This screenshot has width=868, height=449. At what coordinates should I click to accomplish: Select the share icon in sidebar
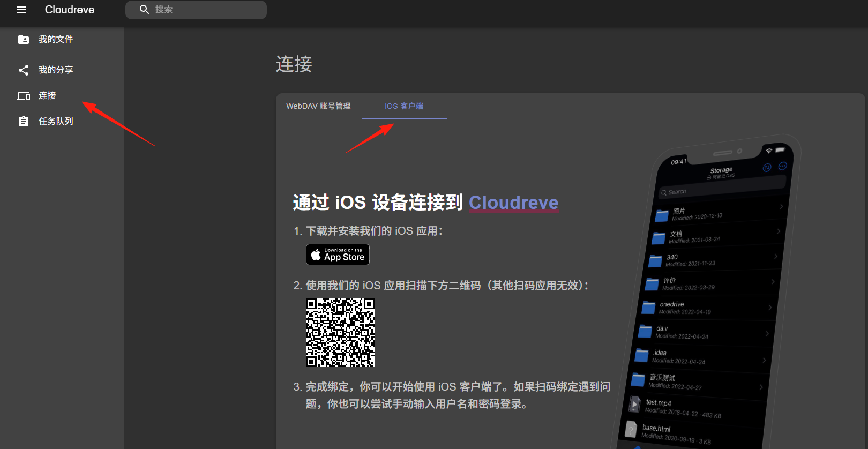point(24,70)
